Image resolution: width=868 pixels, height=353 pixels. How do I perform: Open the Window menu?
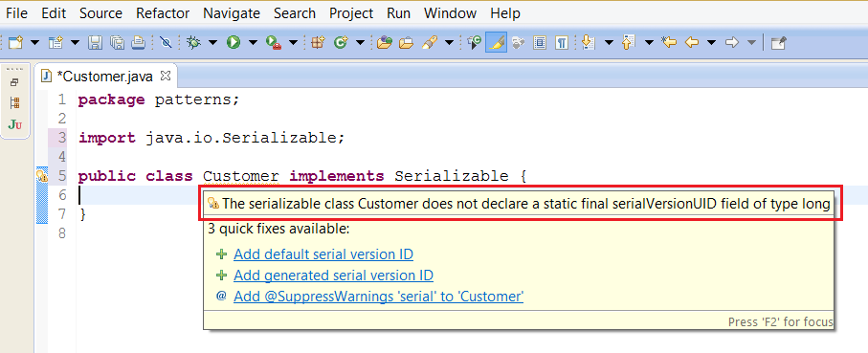[450, 12]
